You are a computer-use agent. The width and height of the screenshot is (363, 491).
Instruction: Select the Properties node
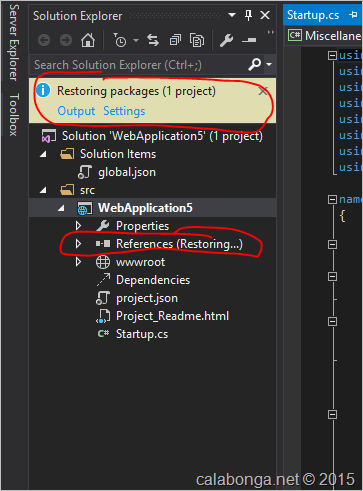click(142, 226)
